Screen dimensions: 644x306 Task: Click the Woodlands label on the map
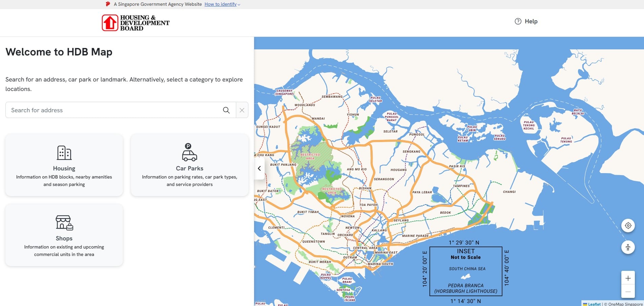(305, 105)
